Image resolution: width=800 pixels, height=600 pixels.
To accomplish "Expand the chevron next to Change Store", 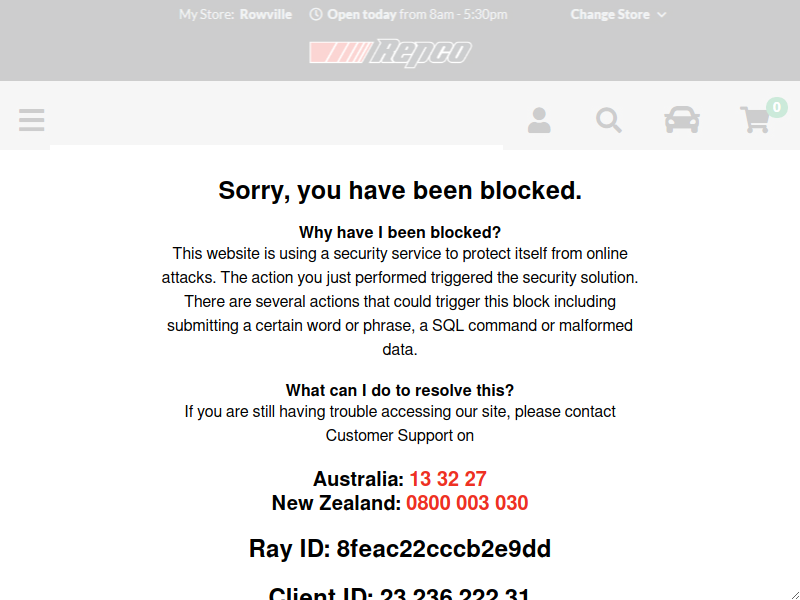I will tap(662, 15).
